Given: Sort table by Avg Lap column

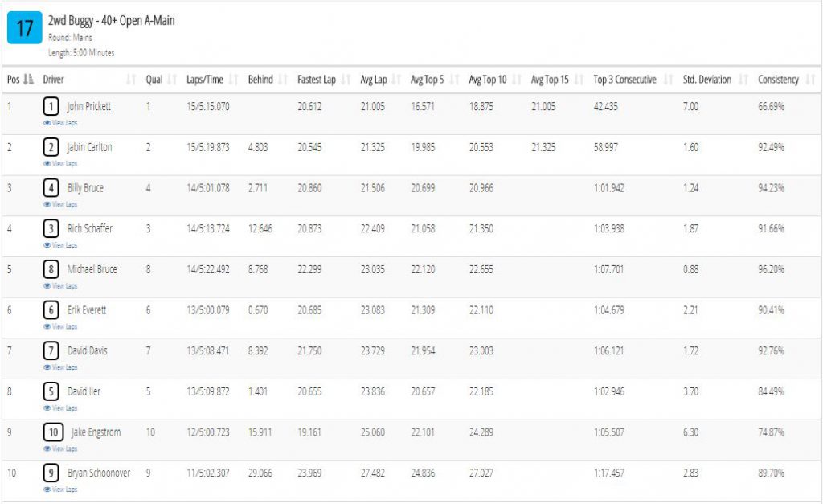Looking at the screenshot, I should coord(397,80).
